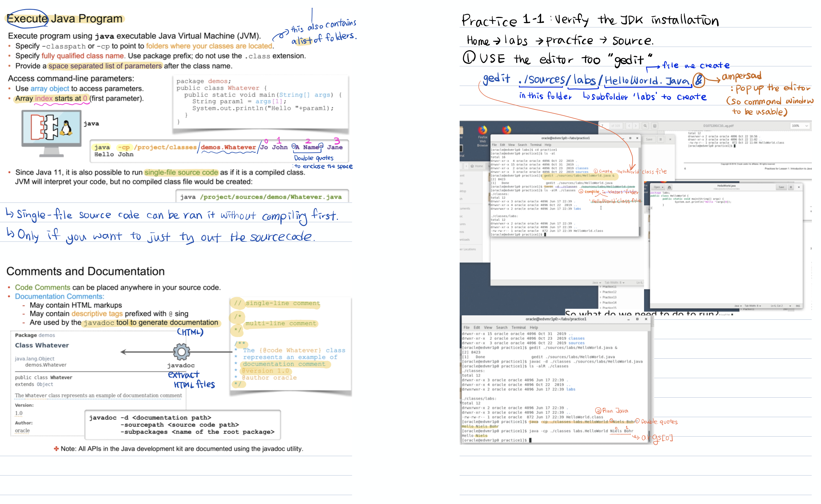The height and width of the screenshot is (504, 821).
Task: Expand the Practice12 tree item
Action: coord(601,292)
